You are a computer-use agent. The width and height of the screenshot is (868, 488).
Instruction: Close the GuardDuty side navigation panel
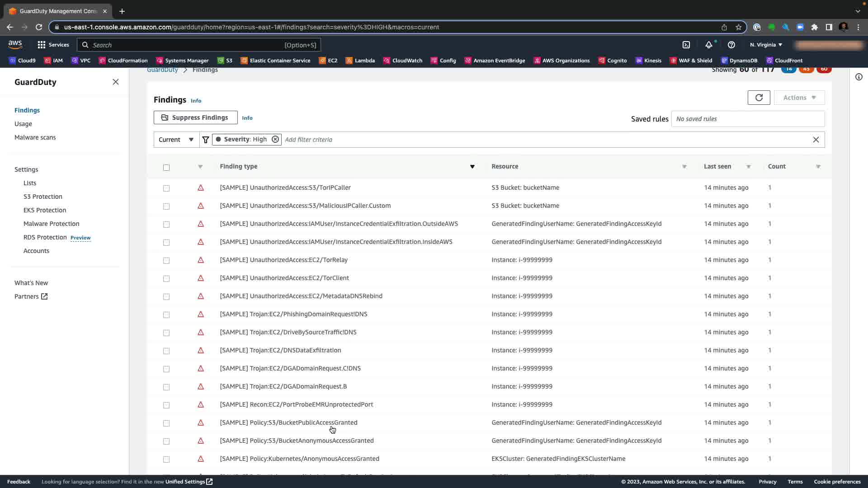point(116,82)
